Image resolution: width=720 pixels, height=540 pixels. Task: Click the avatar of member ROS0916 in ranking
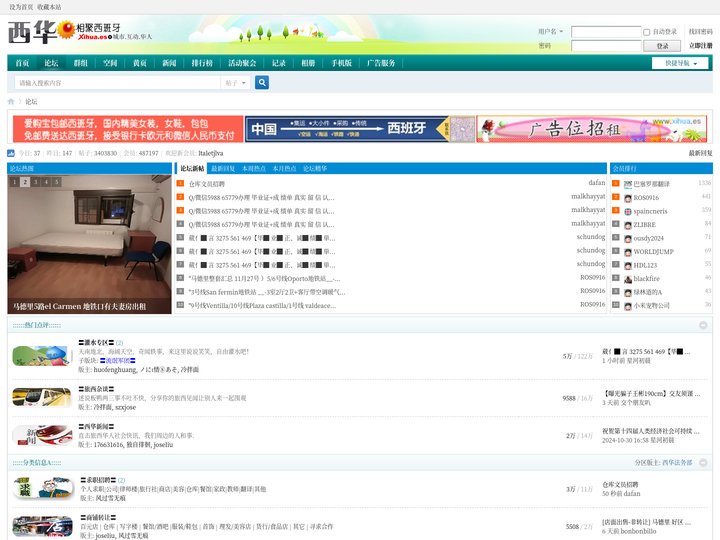click(628, 198)
